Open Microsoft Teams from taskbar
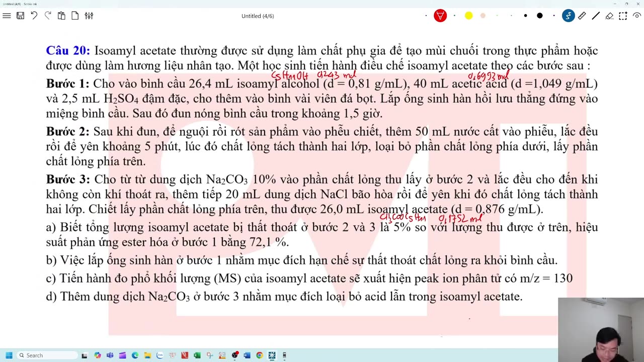 coord(110,355)
